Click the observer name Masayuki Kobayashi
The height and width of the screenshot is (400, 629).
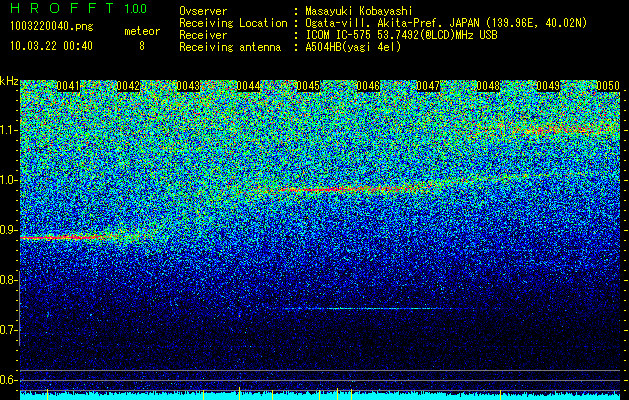click(x=359, y=11)
